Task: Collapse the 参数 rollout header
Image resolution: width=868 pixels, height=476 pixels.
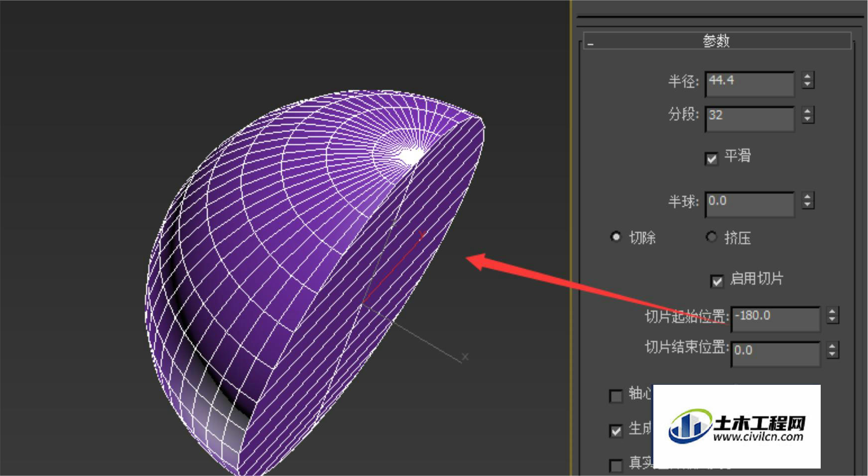Action: [717, 40]
